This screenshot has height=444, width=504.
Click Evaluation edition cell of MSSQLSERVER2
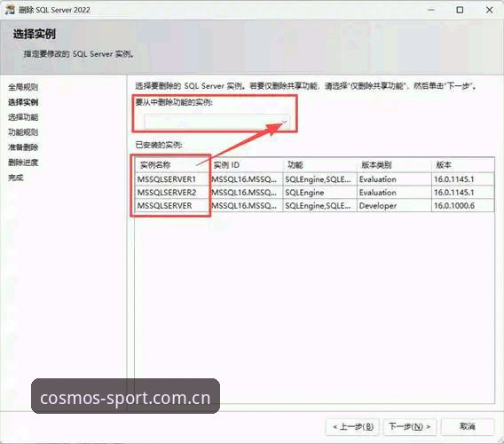tap(394, 193)
